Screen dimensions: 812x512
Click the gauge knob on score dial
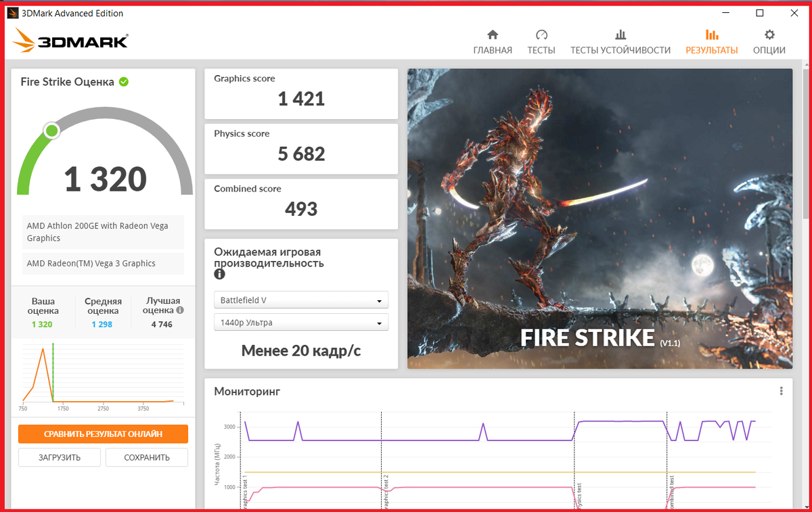pos(51,131)
